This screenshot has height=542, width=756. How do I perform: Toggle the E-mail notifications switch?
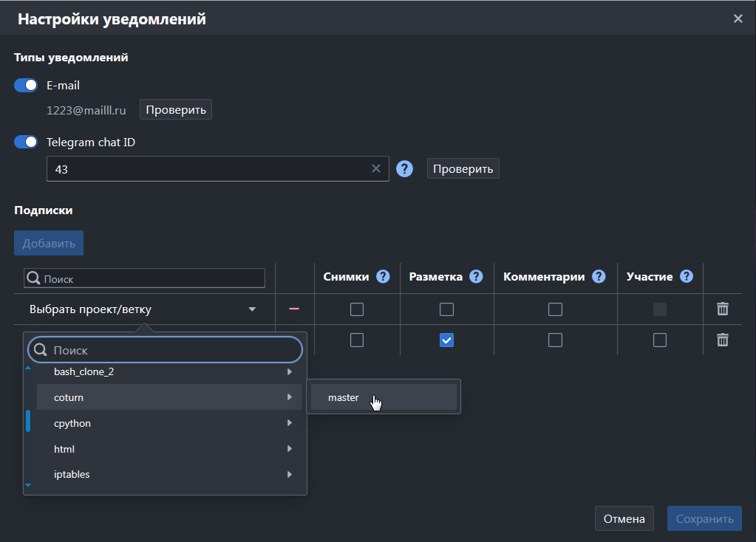pos(26,85)
